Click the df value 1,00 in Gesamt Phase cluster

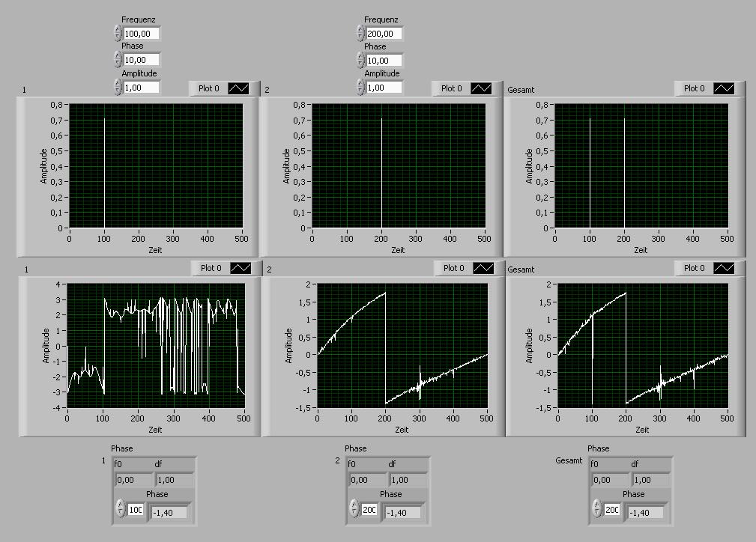pos(651,480)
